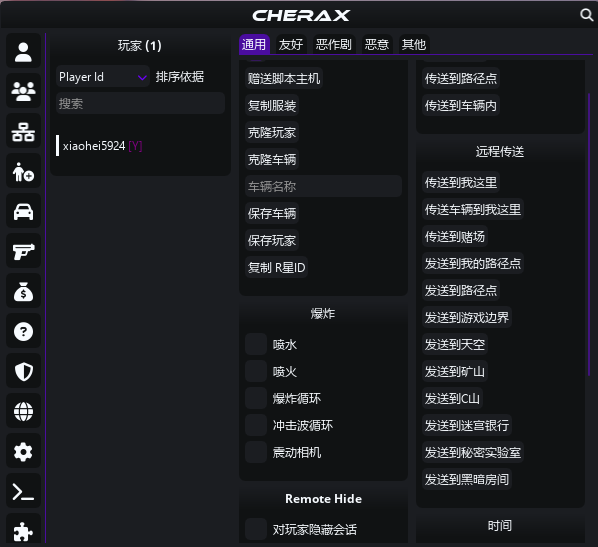This screenshot has width=598, height=547.
Task: Switch to the 友好 tab
Action: click(291, 45)
